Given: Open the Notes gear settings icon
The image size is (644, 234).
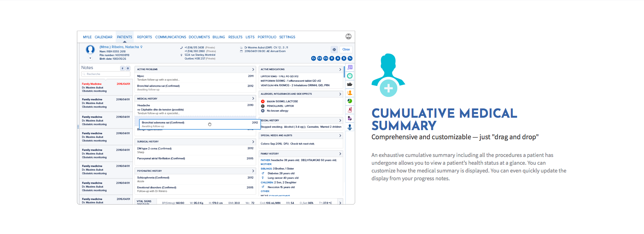Looking at the screenshot, I should [x=128, y=68].
